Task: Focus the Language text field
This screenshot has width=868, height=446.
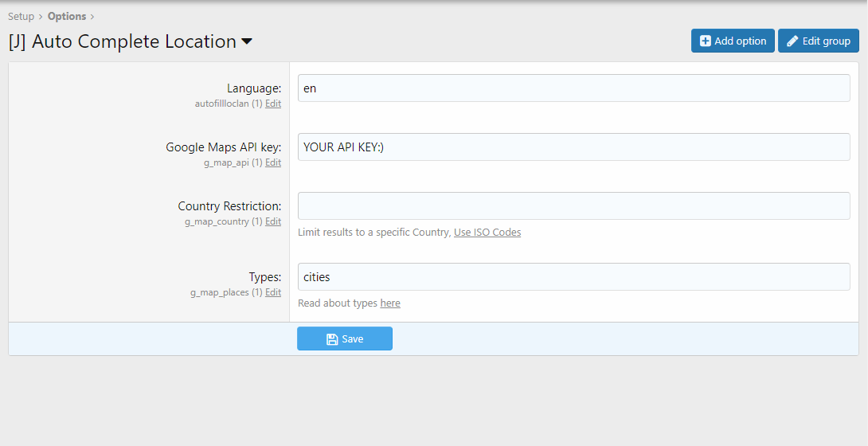Action: 573,88
